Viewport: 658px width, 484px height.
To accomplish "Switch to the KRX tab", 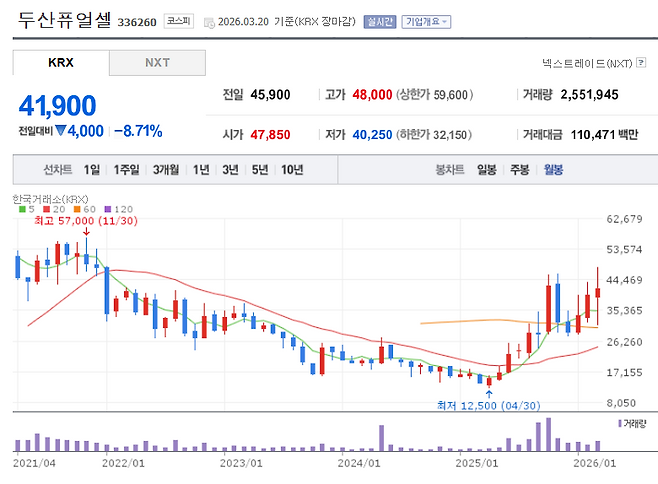I will pyautogui.click(x=61, y=63).
